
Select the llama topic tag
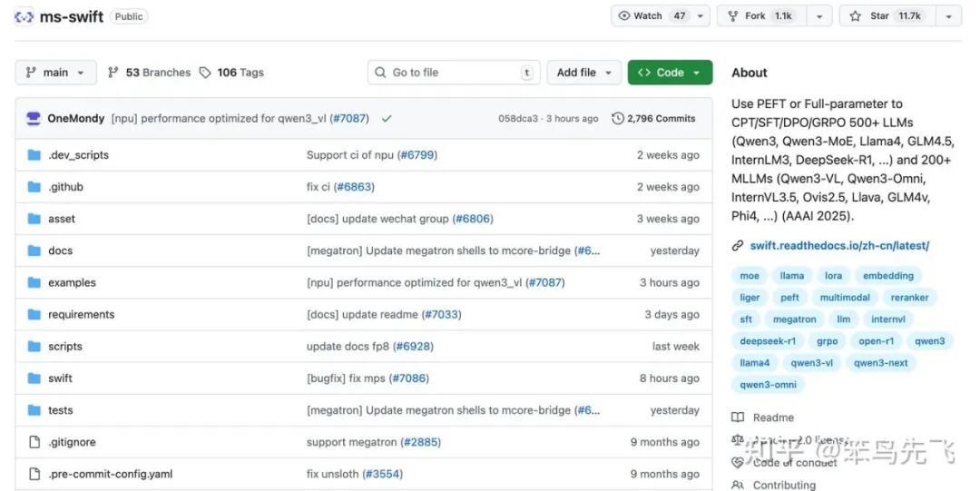pyautogui.click(x=792, y=276)
